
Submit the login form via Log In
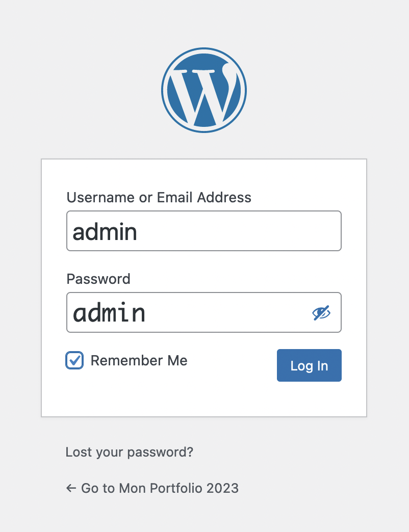pos(309,365)
